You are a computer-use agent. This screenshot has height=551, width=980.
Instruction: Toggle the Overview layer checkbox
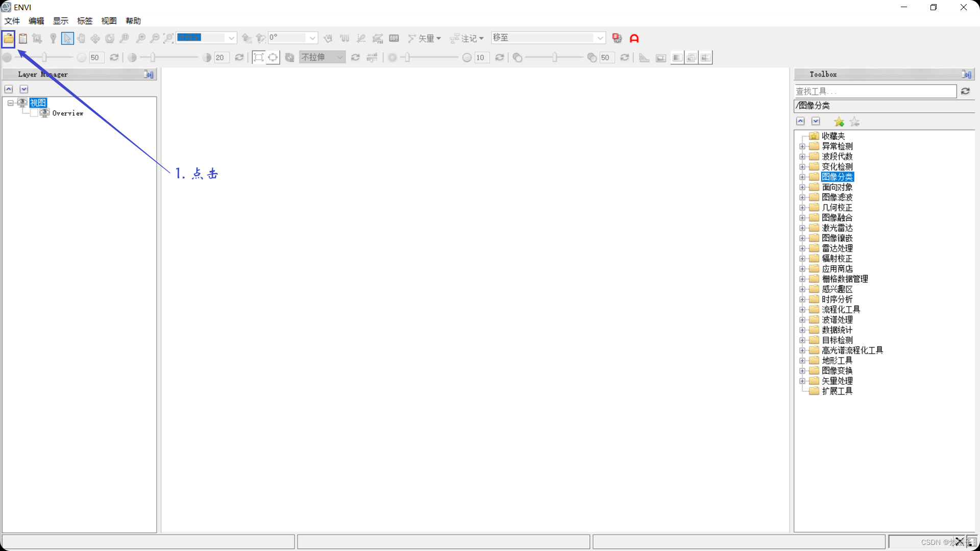click(34, 113)
